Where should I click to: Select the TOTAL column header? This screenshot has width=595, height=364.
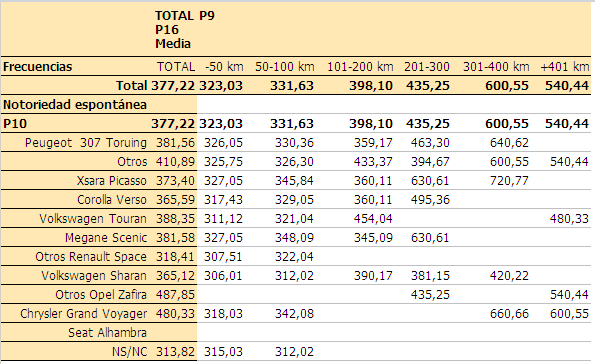[176, 67]
